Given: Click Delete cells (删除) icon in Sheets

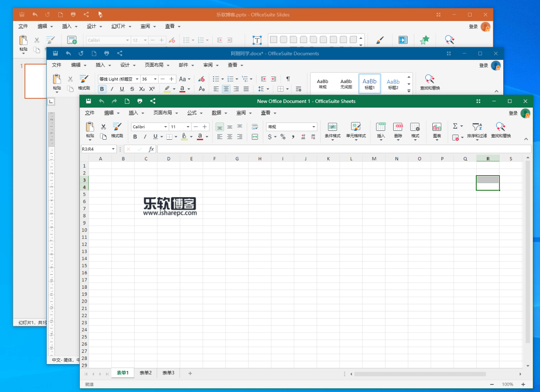Looking at the screenshot, I should click(x=398, y=131).
